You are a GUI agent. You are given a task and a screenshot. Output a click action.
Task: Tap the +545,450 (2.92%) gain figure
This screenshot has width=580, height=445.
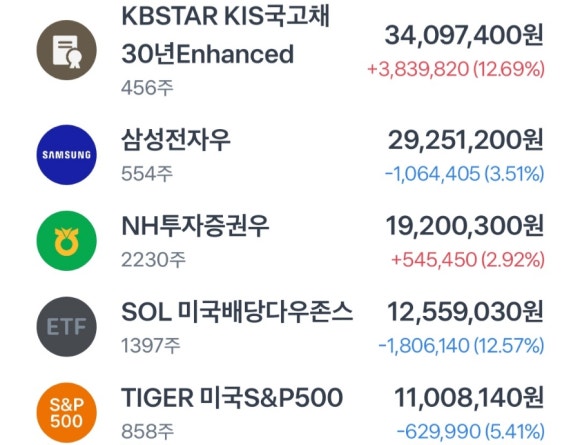point(468,259)
